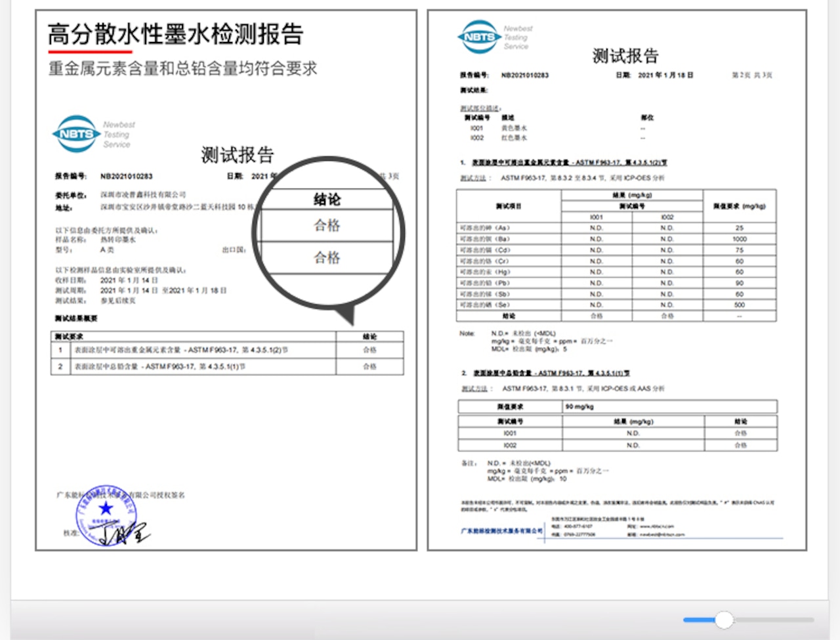Click the 测试报告 heading on the left page

point(238,155)
